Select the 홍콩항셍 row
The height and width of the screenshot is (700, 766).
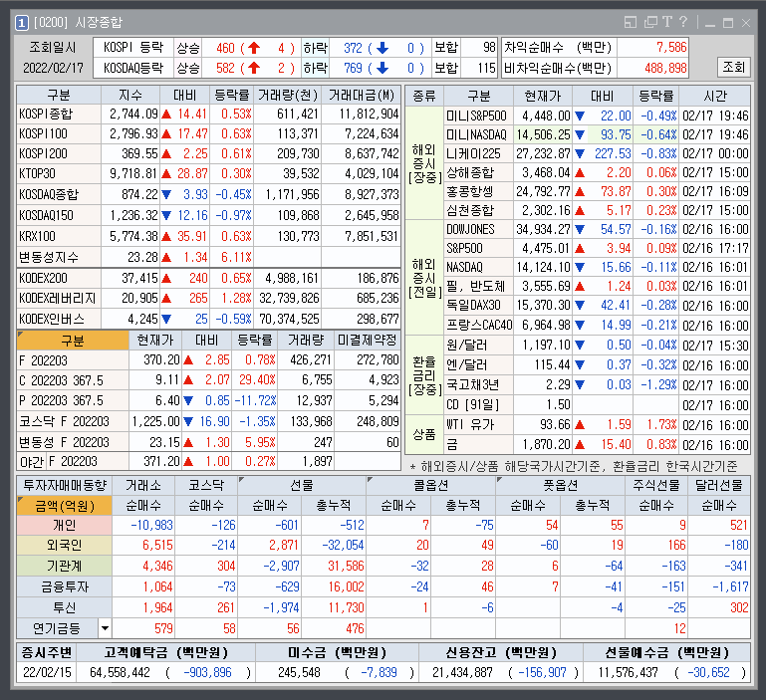[598, 191]
